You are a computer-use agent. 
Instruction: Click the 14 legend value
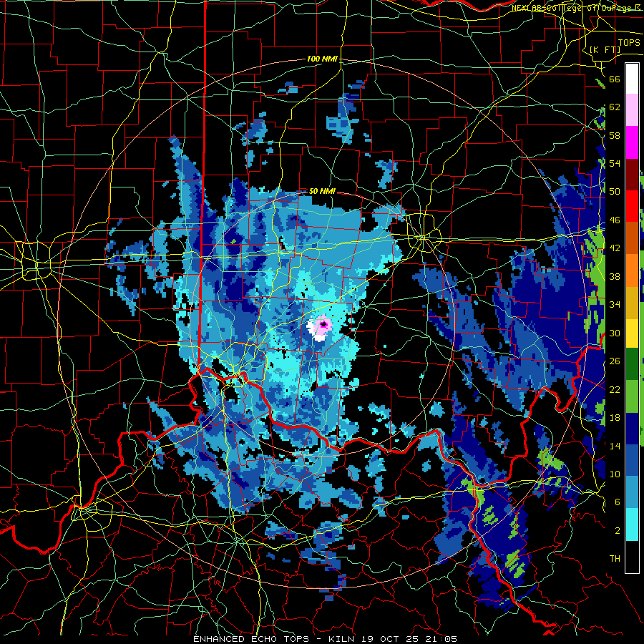(615, 446)
